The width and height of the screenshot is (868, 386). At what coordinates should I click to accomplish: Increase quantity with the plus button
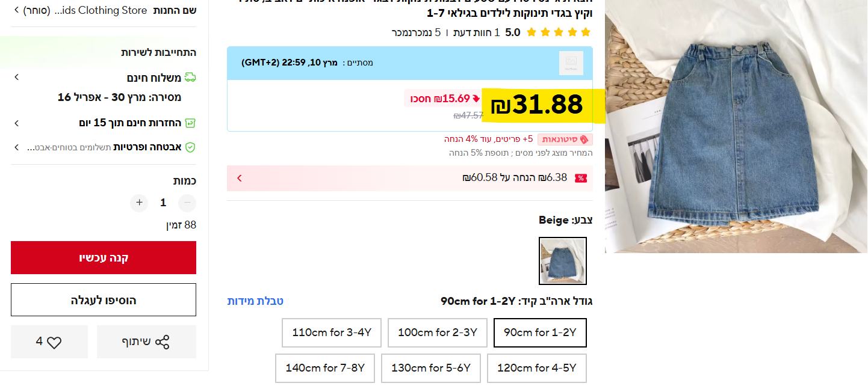139,203
